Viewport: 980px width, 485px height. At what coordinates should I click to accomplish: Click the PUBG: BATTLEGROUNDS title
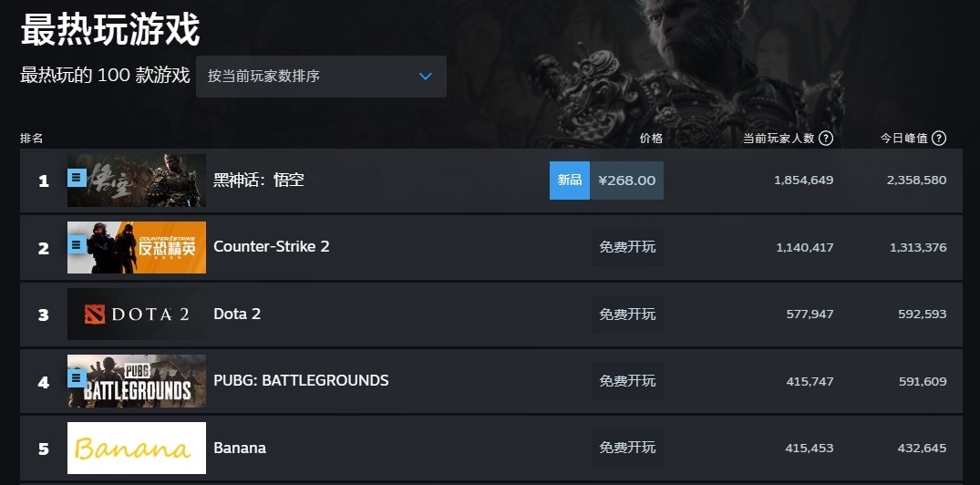(x=301, y=380)
